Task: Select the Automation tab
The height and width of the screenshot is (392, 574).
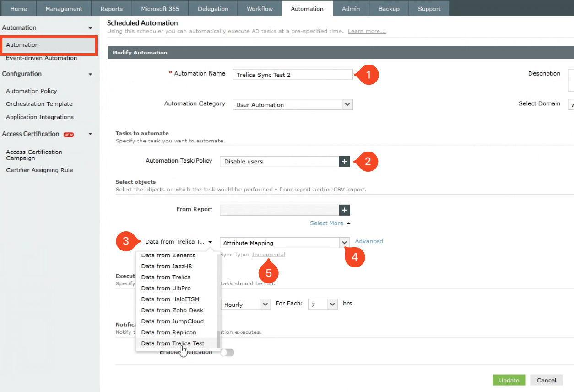Action: pyautogui.click(x=307, y=9)
